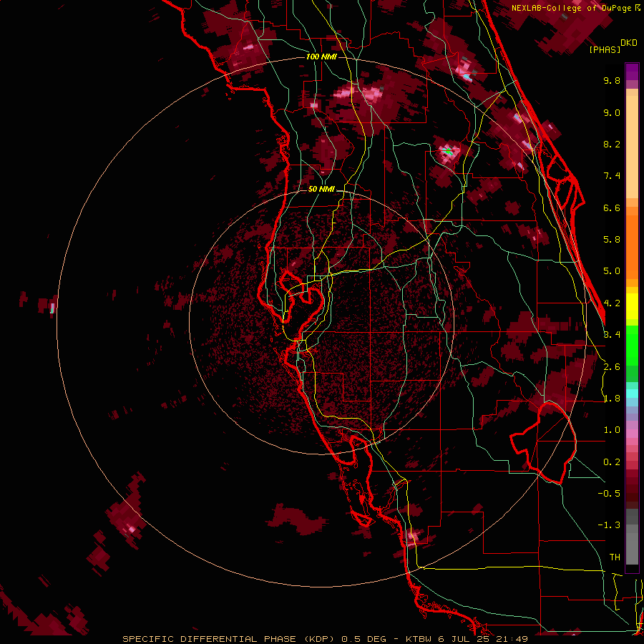Click the 0.2 value on color scale

click(x=612, y=462)
